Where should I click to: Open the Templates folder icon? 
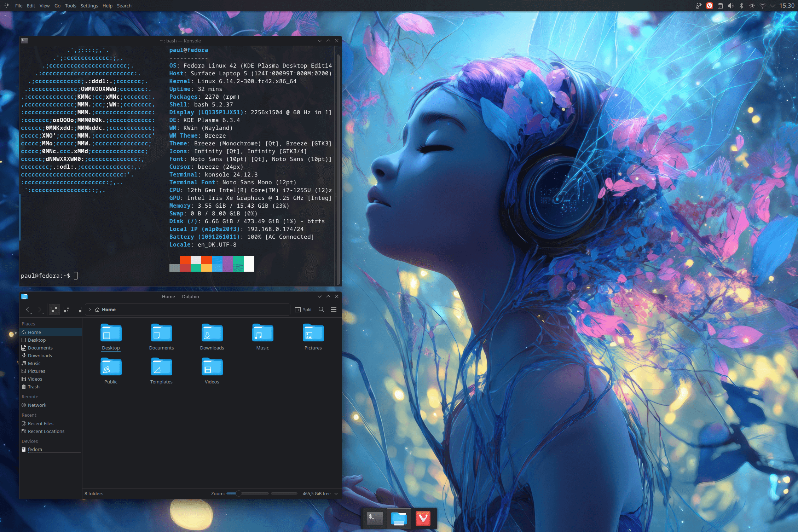(x=161, y=367)
